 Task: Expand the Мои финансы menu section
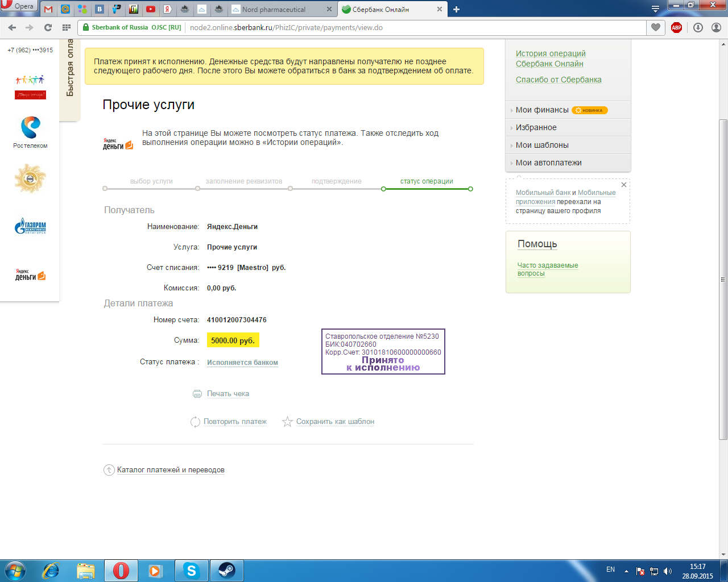pos(542,110)
